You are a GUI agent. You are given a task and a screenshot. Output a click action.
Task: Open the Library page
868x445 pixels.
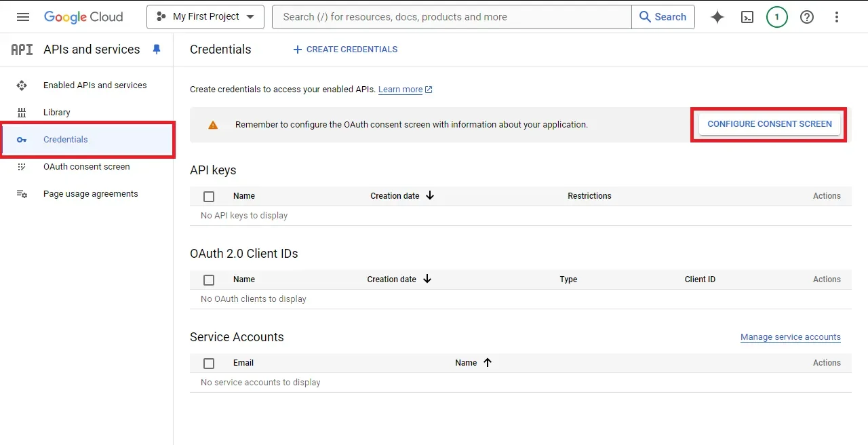pyautogui.click(x=57, y=113)
